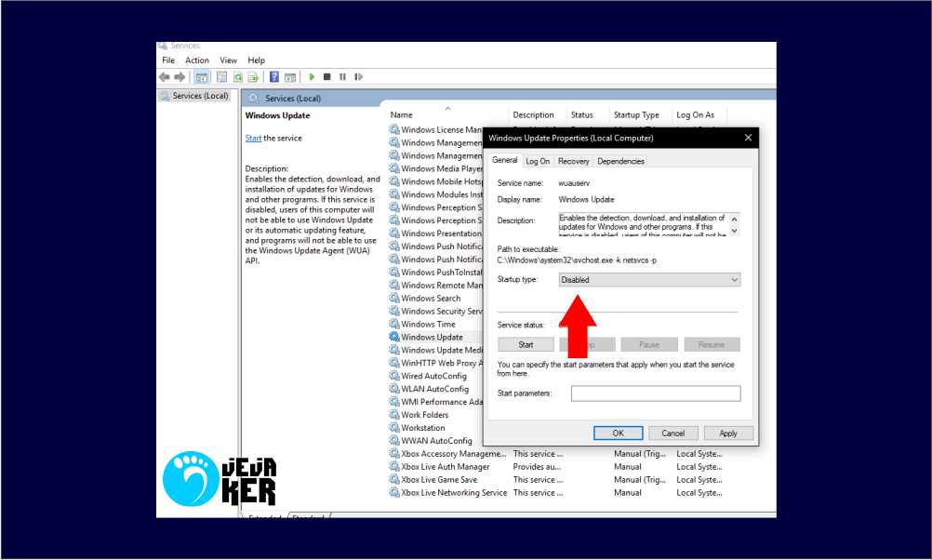This screenshot has height=560, width=932.
Task: Open Help with the blue question-mark icon
Action: (274, 76)
